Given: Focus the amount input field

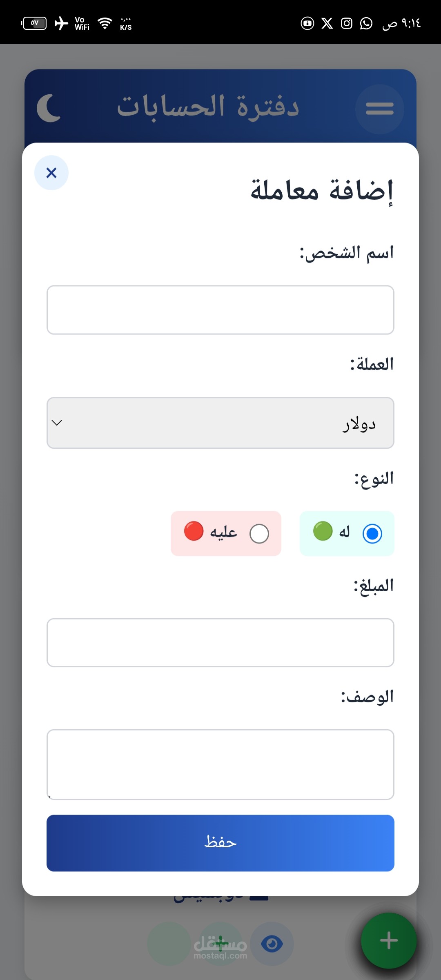Looking at the screenshot, I should 220,643.
